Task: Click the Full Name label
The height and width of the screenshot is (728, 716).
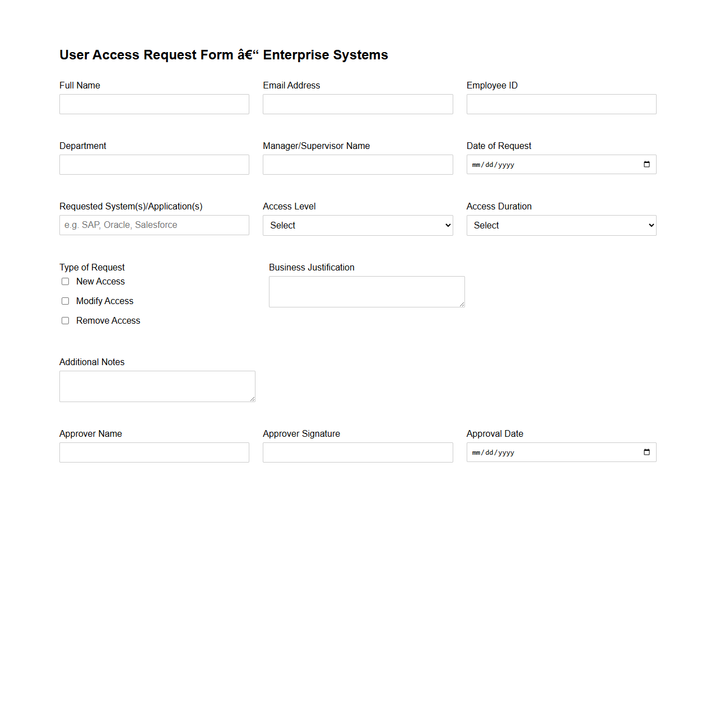Action: pos(80,85)
